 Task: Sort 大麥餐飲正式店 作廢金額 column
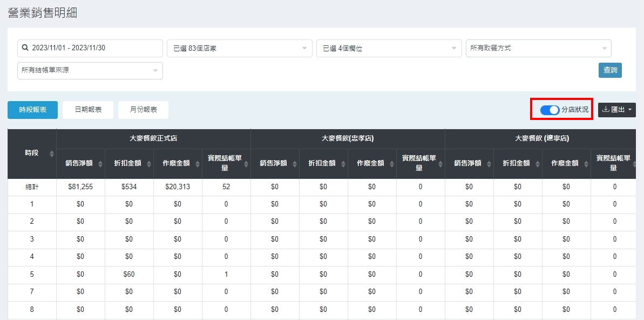point(198,164)
